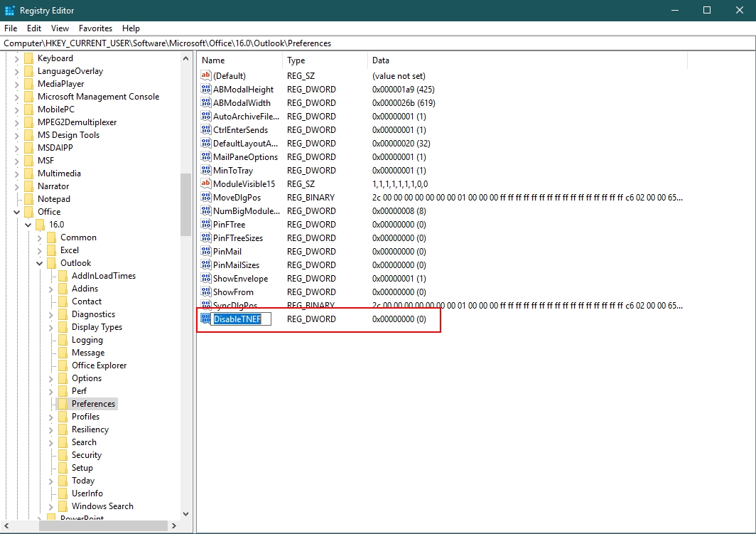Open the Favorites menu
The width and height of the screenshot is (756, 534).
click(x=95, y=28)
